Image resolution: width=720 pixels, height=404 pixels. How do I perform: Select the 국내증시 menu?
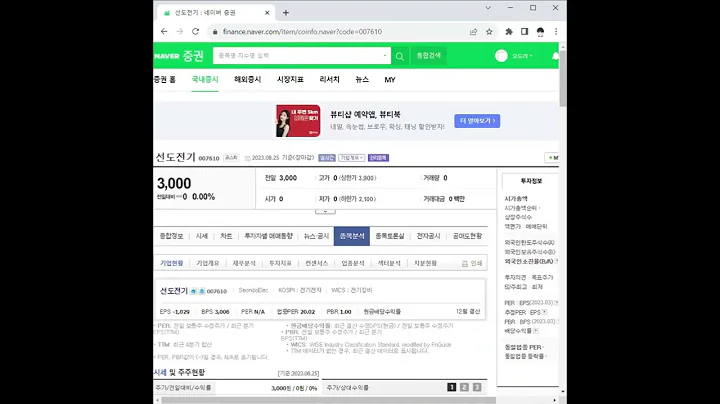205,80
